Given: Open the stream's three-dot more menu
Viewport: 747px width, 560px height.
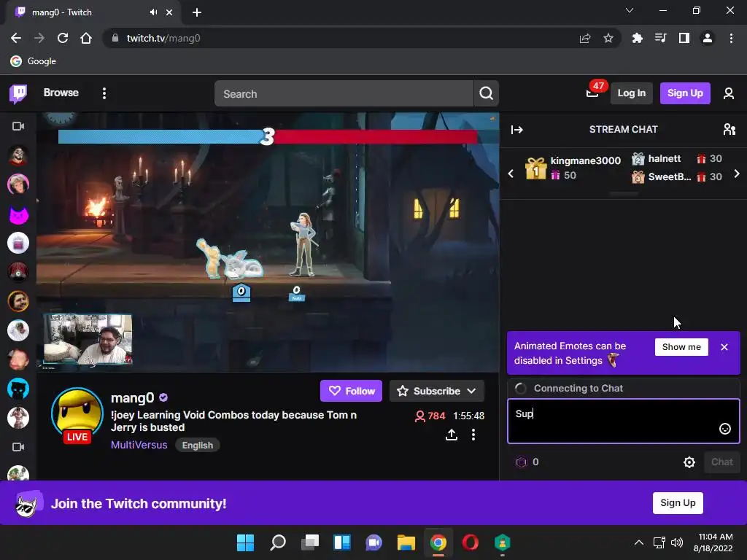Looking at the screenshot, I should coord(473,435).
